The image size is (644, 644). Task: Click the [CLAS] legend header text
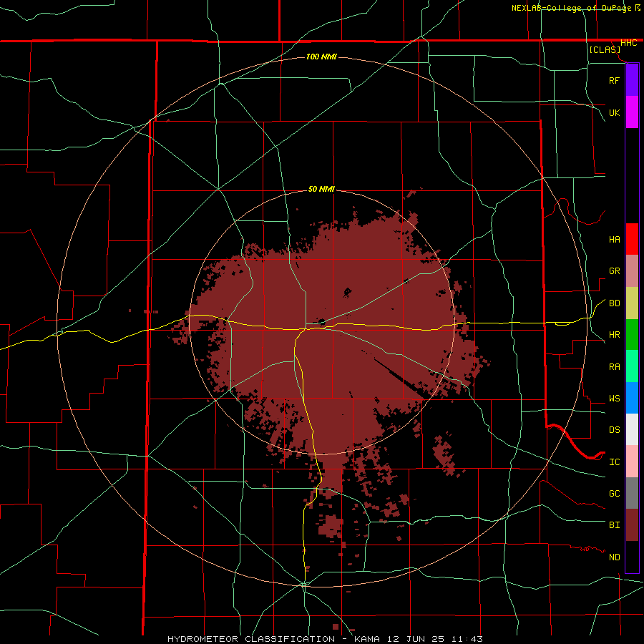[605, 50]
